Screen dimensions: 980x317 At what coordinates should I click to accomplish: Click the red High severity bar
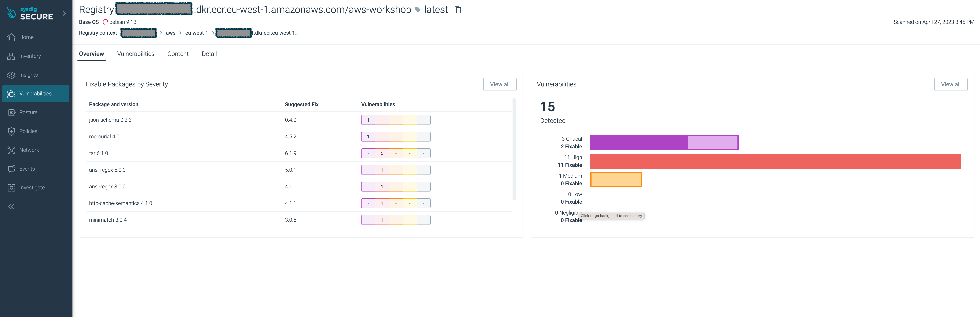775,161
